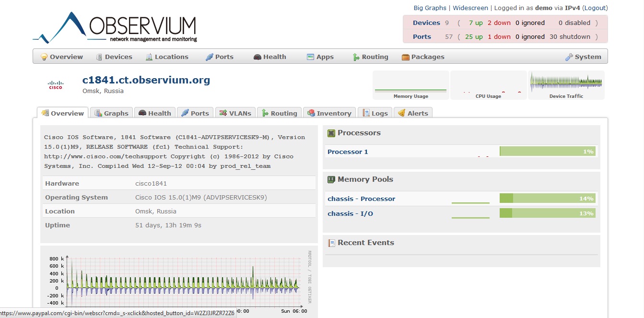Open c1841.ct.observium.org device link
Image resolution: width=644 pixels, height=318 pixels.
[146, 80]
